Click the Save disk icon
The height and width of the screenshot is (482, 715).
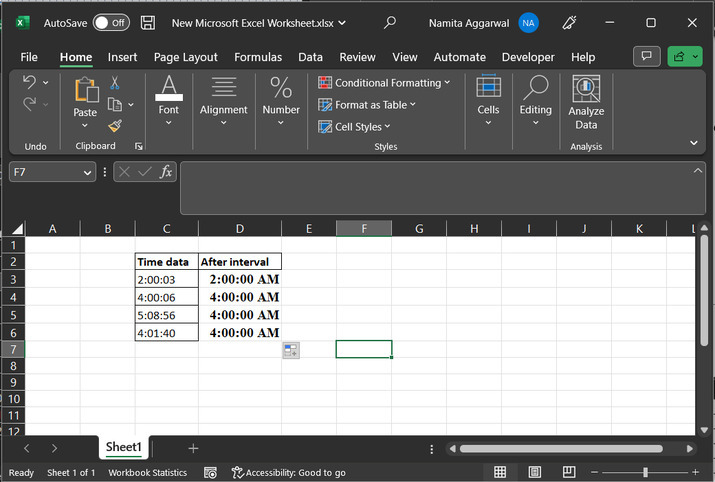point(148,22)
